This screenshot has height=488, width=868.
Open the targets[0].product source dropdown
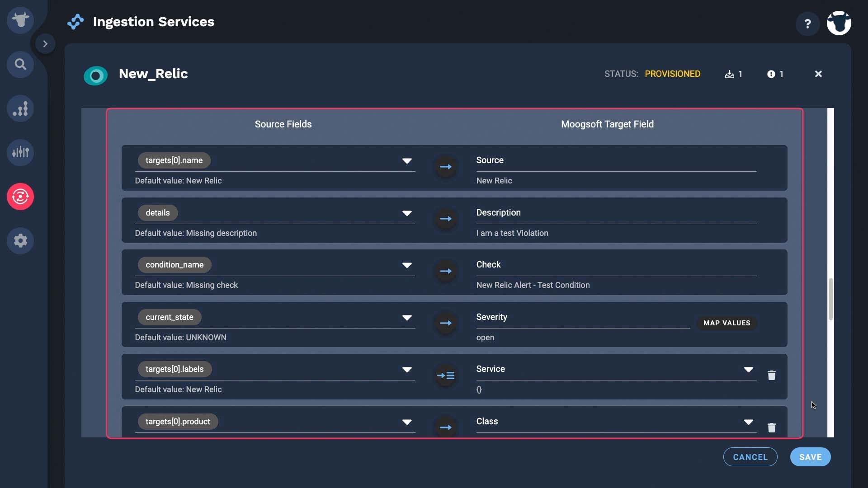click(x=407, y=422)
